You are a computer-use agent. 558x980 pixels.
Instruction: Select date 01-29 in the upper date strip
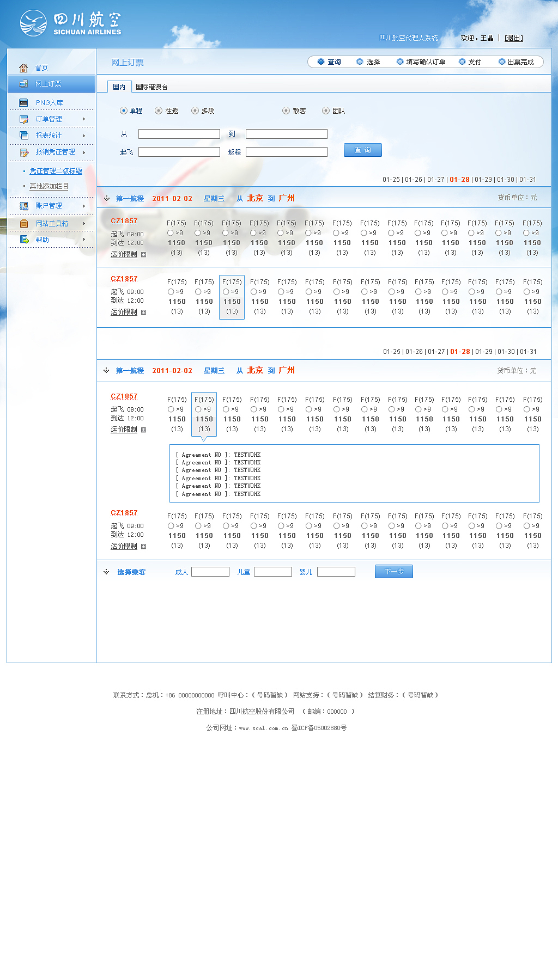pos(483,180)
